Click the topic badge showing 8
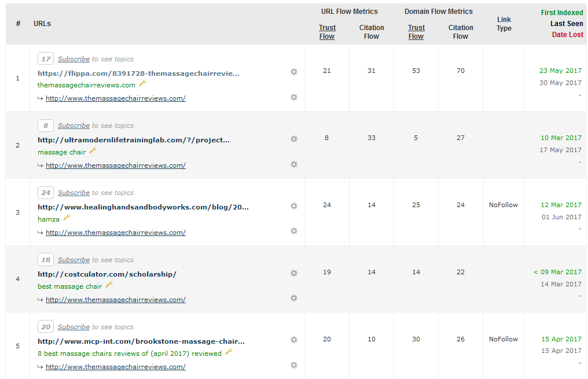 (x=46, y=126)
